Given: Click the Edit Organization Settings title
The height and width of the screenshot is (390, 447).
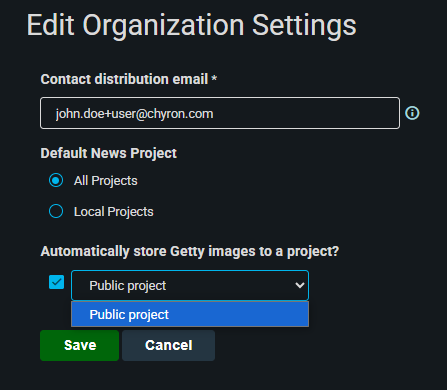Looking at the screenshot, I should [x=192, y=26].
